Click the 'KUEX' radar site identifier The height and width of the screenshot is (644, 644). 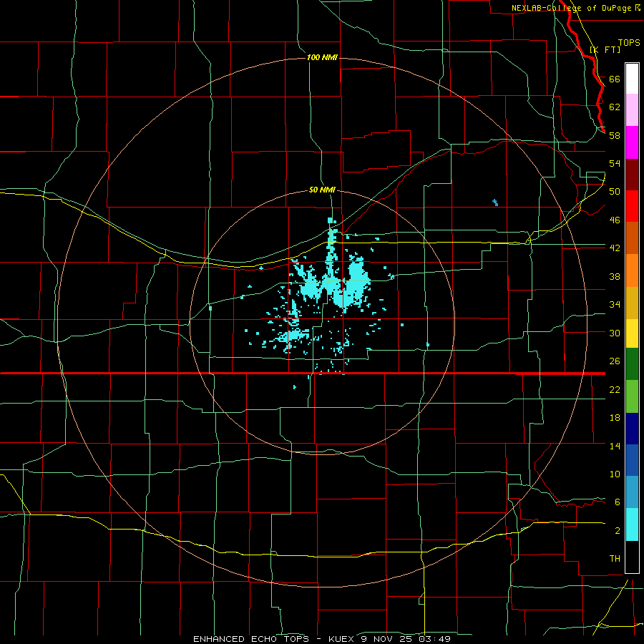tap(342, 639)
